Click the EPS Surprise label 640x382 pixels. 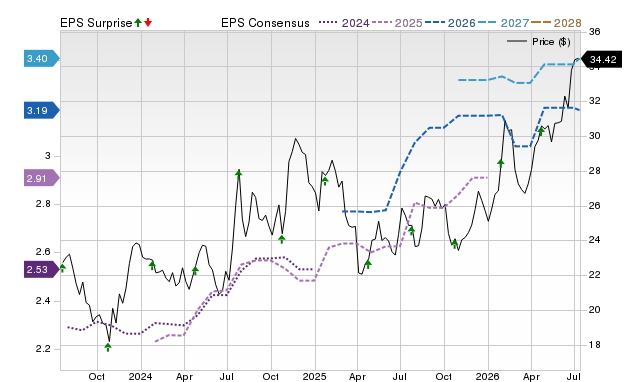click(96, 23)
